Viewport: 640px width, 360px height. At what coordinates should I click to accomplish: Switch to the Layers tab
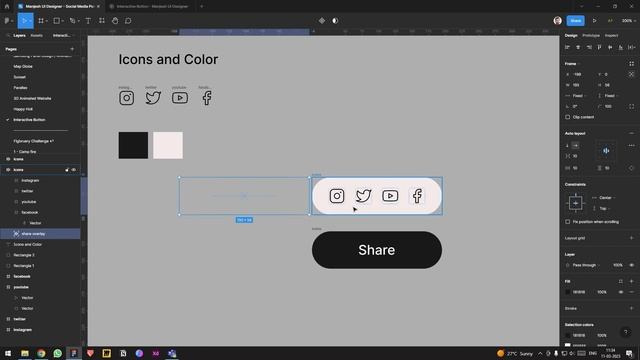point(19,36)
